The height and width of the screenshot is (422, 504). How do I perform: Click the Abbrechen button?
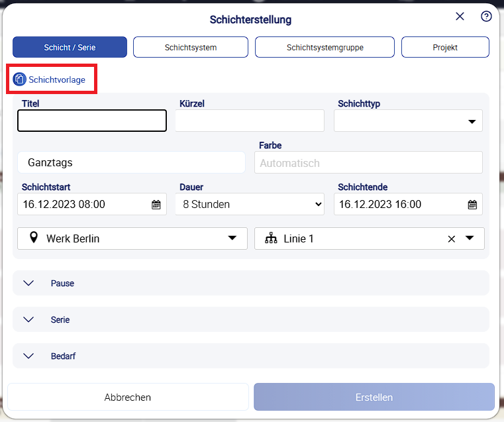128,397
